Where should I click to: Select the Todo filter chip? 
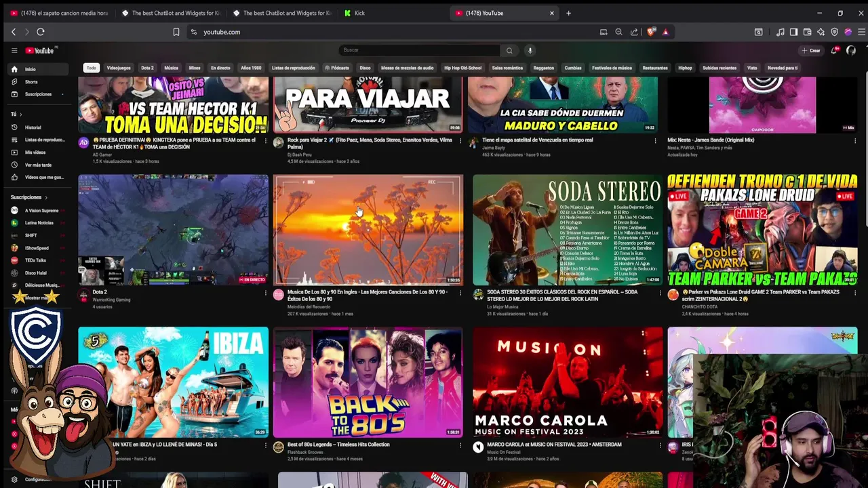92,68
